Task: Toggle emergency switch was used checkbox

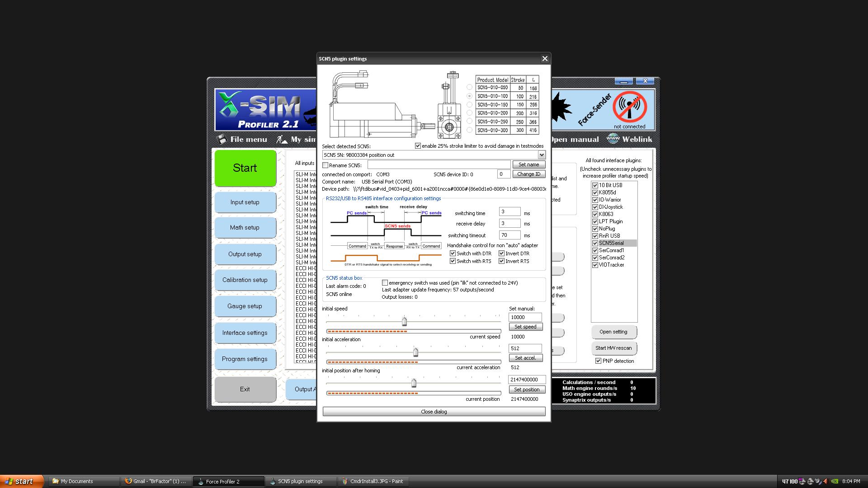Action: click(385, 283)
